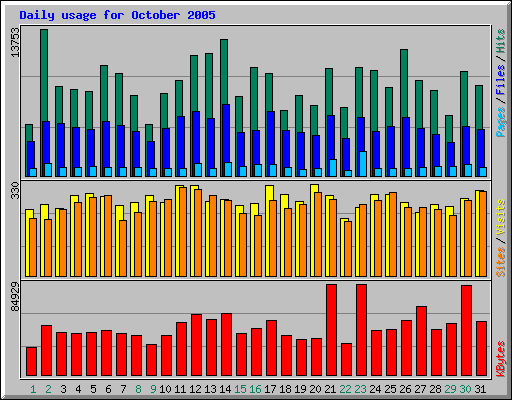Click the 'Daily usage for October 2005' title
Image resolution: width=512 pixels, height=400 pixels.
point(117,15)
